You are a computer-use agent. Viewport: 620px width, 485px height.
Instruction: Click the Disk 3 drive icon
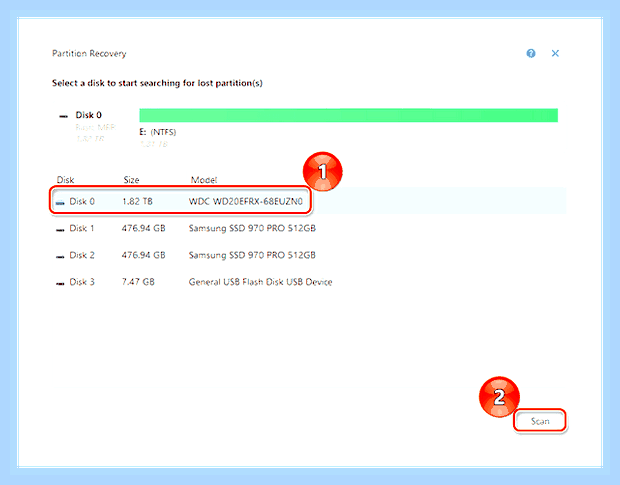pos(60,284)
